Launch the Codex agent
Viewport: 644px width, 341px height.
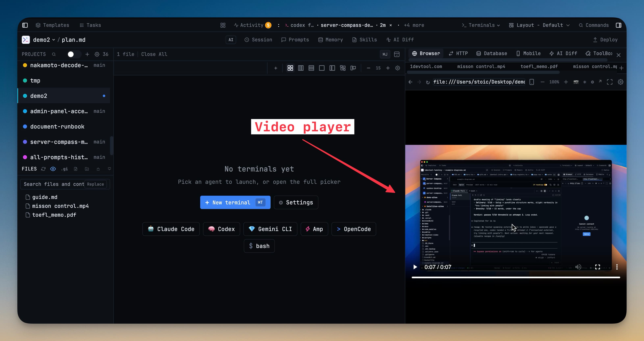222,229
